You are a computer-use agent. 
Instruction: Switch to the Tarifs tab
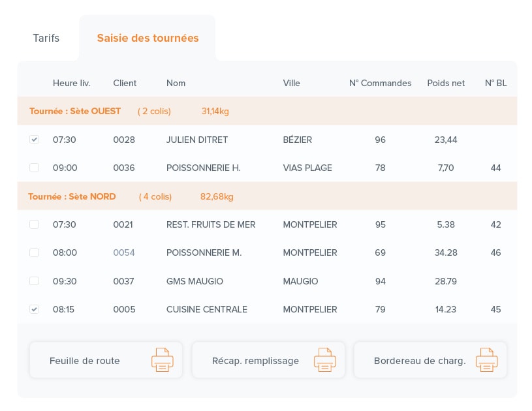tap(46, 38)
